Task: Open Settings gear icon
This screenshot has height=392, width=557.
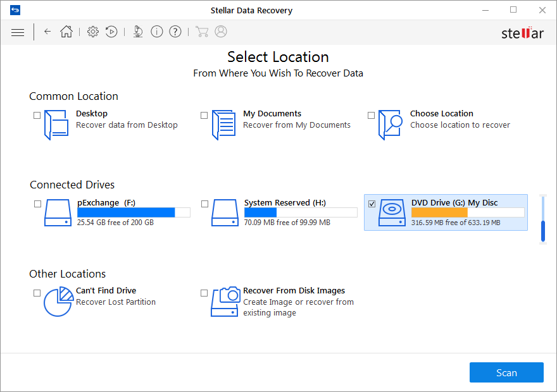Action: (92, 32)
